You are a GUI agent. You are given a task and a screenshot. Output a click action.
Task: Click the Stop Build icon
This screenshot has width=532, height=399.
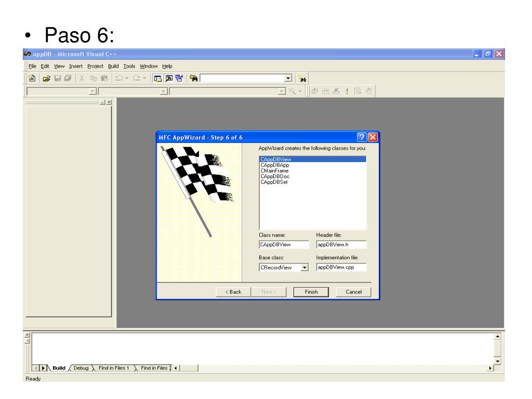coord(336,91)
